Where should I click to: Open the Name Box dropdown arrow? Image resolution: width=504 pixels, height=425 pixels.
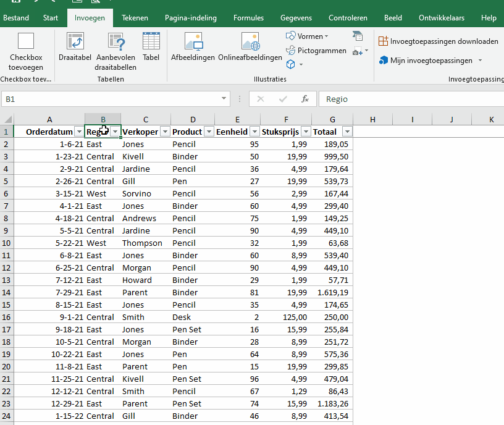tap(224, 98)
